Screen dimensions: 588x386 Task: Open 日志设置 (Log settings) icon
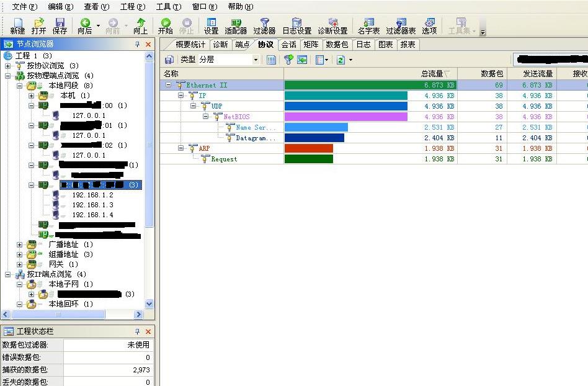(x=296, y=25)
